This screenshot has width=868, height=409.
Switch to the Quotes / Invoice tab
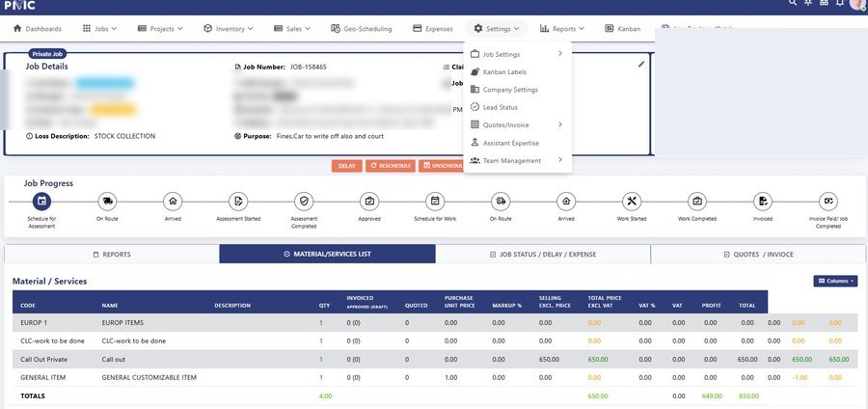click(x=758, y=254)
